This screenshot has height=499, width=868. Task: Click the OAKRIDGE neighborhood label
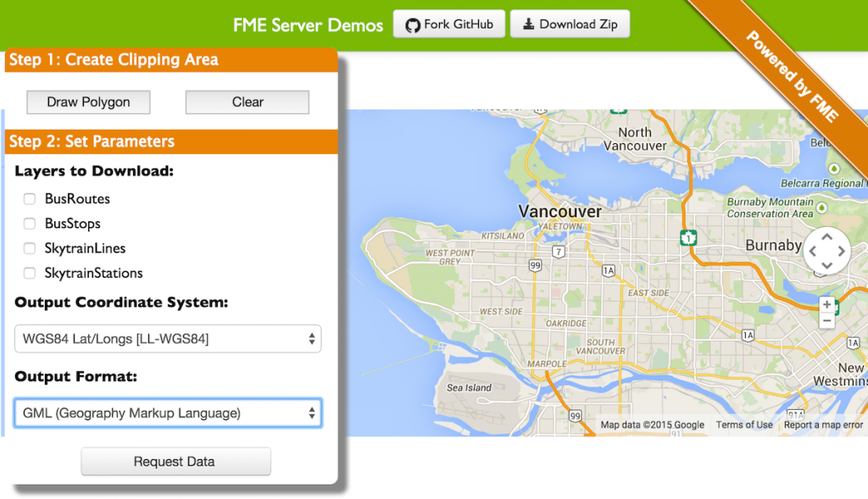tap(565, 323)
